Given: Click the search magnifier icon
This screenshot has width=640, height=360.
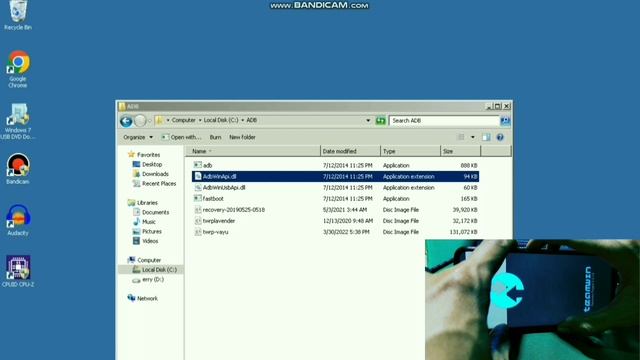Looking at the screenshot, I should click(x=505, y=120).
